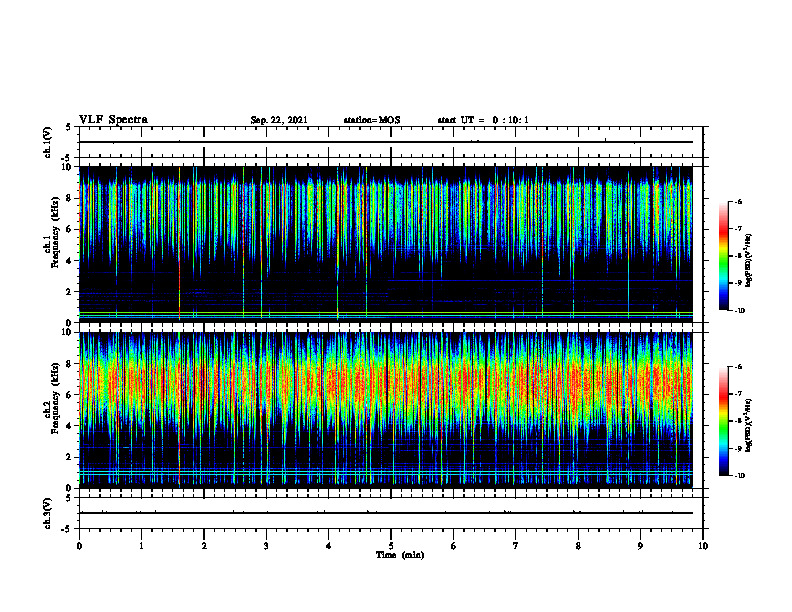Click the ch.2 colorbar "log(PSD)" units label

tap(750, 425)
